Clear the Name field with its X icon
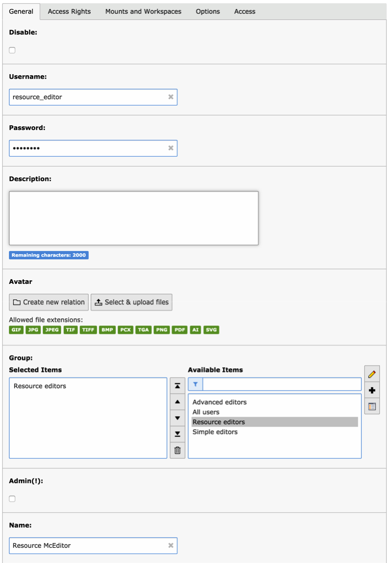 170,545
